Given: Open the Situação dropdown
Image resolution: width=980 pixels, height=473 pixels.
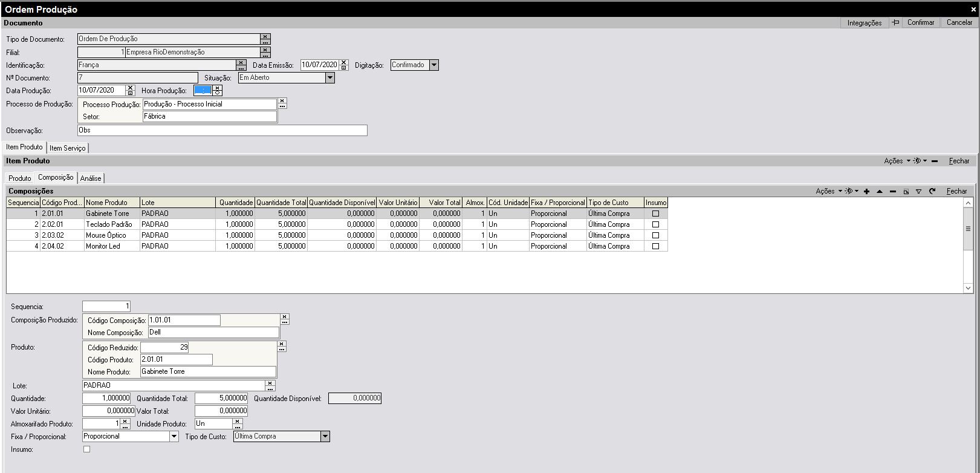Looking at the screenshot, I should pyautogui.click(x=329, y=77).
